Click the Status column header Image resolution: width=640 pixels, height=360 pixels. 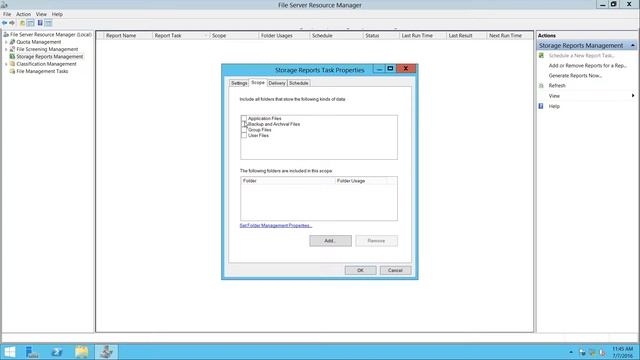coord(381,36)
